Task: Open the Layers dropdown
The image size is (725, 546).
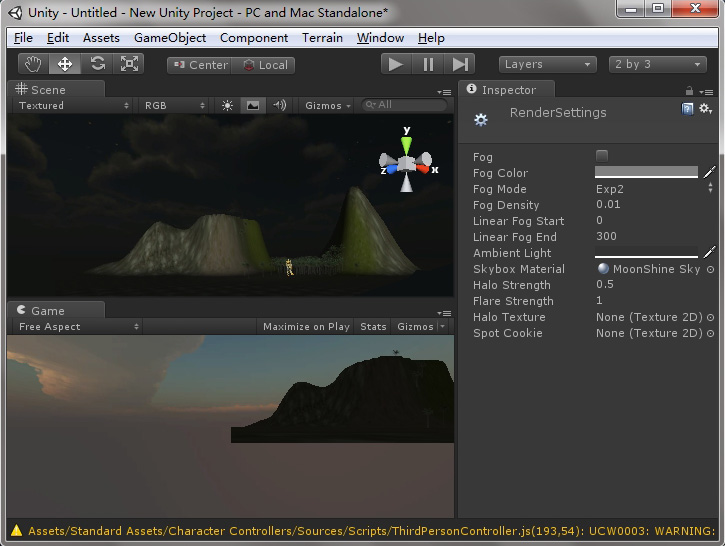Action: coord(547,64)
